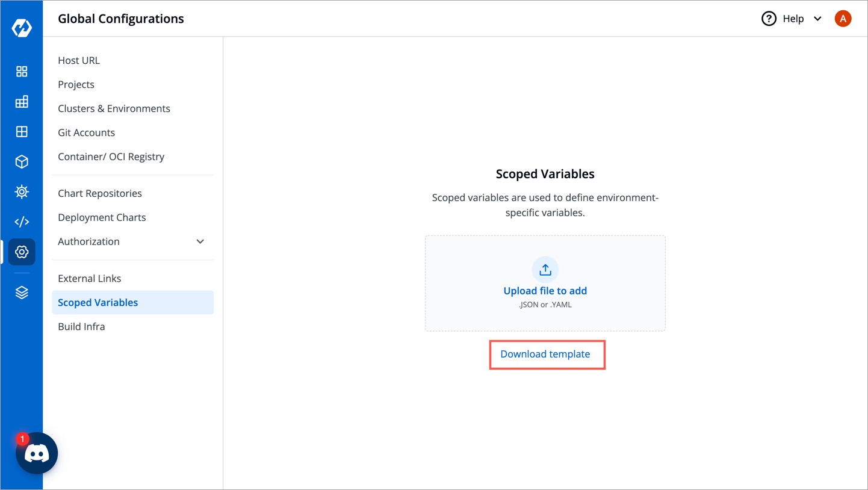Open the Help question-mark icon
This screenshot has width=868, height=490.
769,19
